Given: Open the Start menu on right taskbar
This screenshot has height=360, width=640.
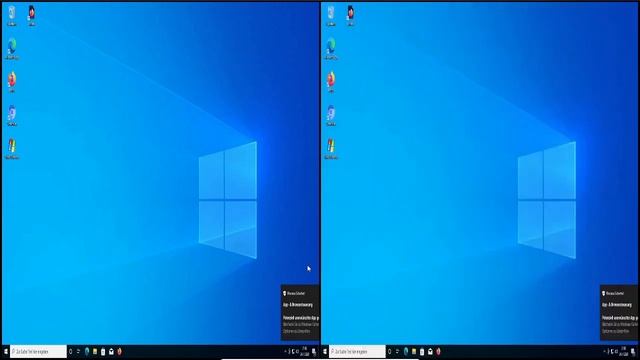Looking at the screenshot, I should click(x=324, y=351).
